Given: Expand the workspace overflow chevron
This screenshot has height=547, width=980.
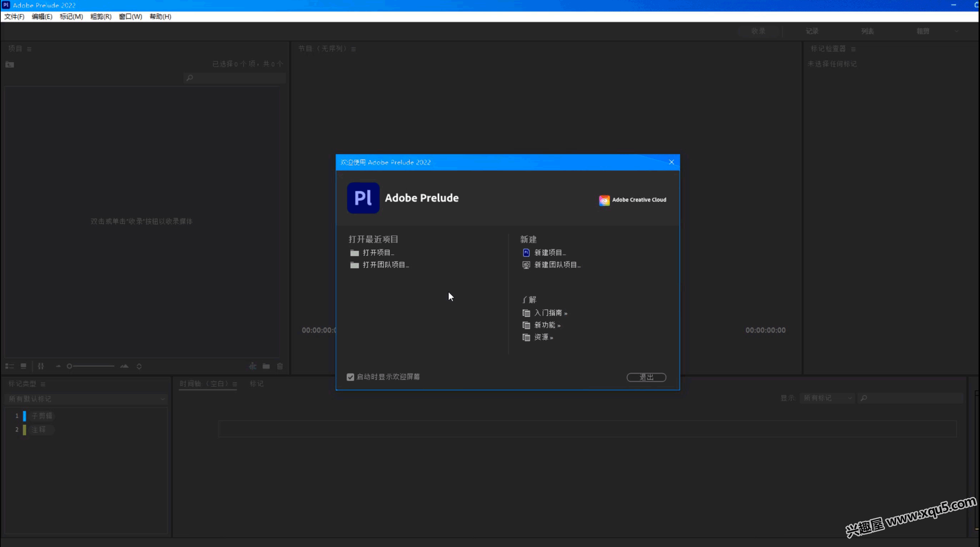Looking at the screenshot, I should pyautogui.click(x=956, y=31).
